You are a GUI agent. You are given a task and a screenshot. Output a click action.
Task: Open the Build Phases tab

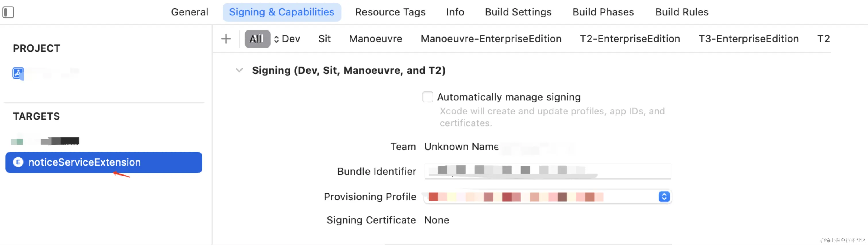pyautogui.click(x=603, y=12)
